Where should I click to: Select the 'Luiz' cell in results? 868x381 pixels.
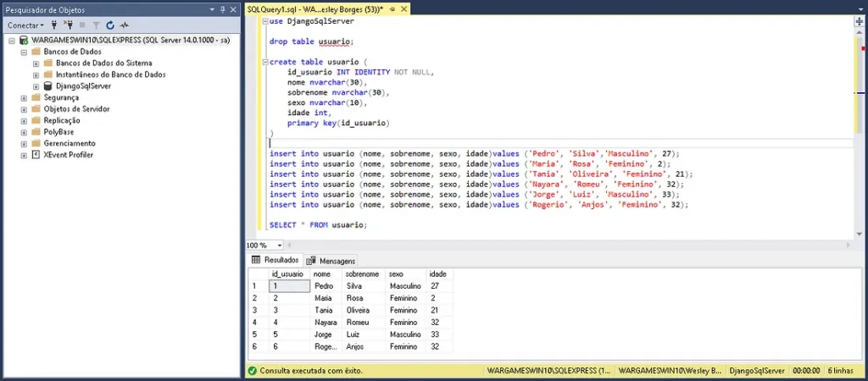pos(364,334)
